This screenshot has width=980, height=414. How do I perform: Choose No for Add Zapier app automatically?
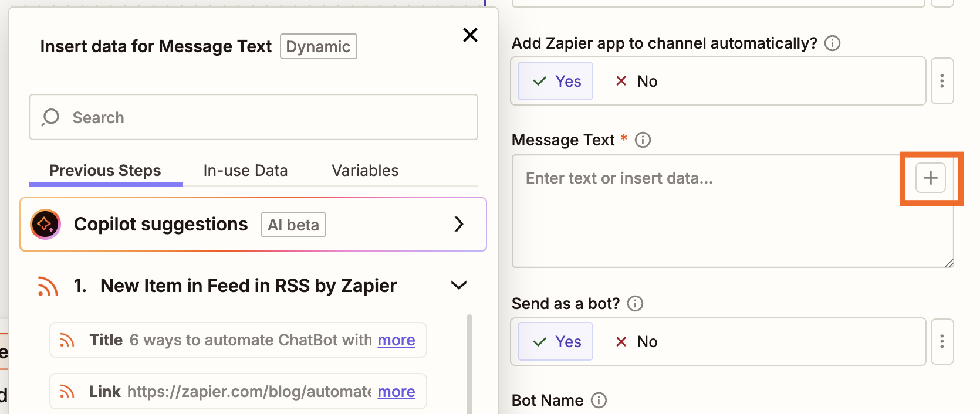pos(636,81)
